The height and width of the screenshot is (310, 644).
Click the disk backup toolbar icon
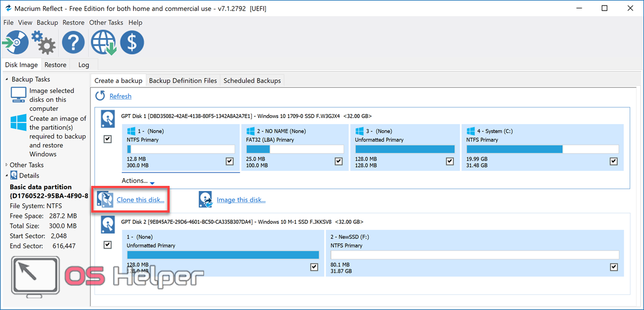click(x=15, y=42)
